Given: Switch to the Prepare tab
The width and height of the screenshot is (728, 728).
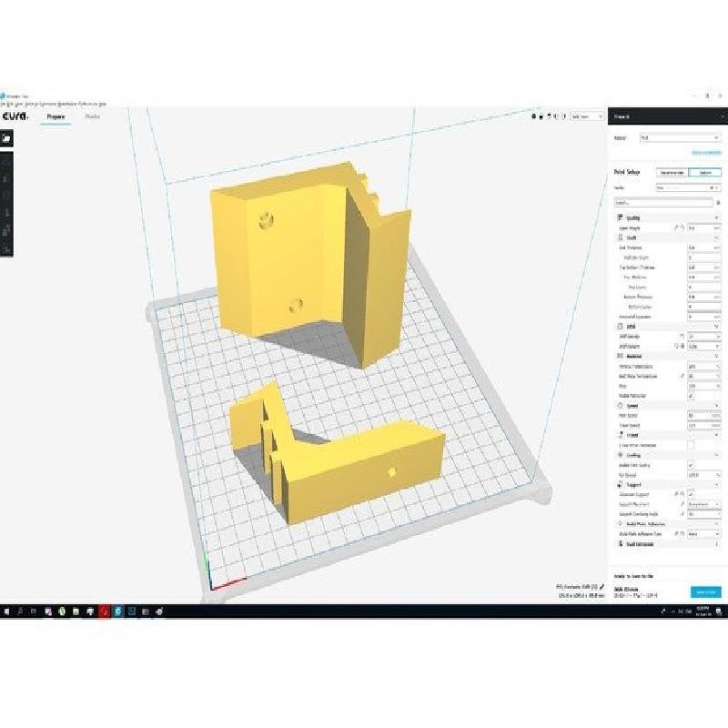Looking at the screenshot, I should [x=56, y=116].
